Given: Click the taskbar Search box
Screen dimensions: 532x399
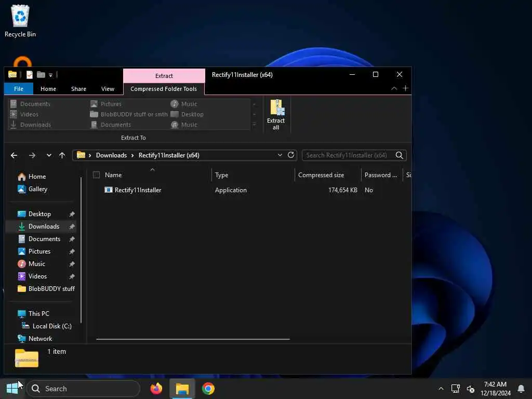Looking at the screenshot, I should [x=83, y=389].
